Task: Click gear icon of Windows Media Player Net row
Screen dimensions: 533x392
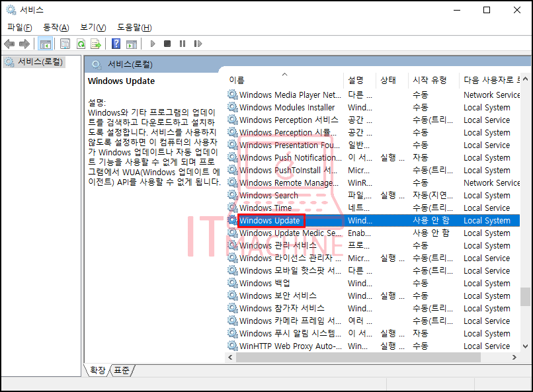Action: 233,95
